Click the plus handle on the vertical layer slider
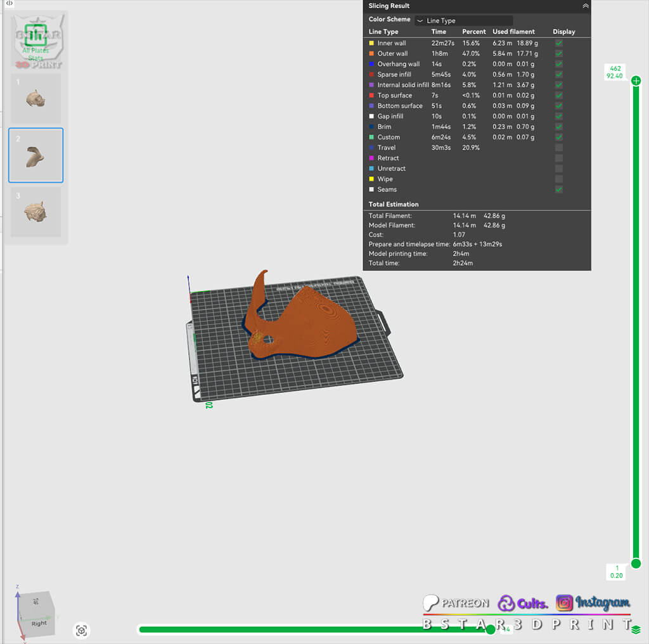Screen dimensions: 649x644 pos(636,80)
